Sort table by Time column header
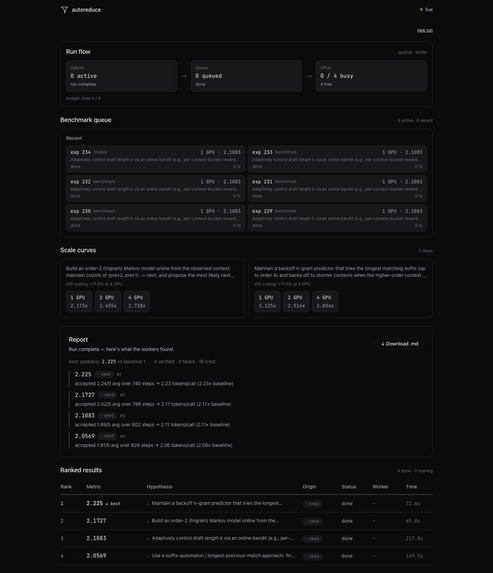This screenshot has height=573, width=493. coord(411,487)
